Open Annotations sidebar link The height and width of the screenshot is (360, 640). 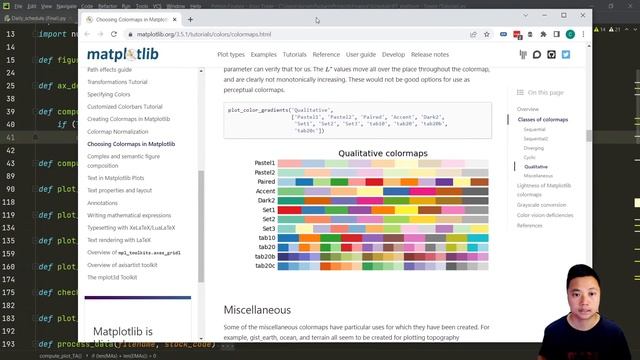coord(102,203)
